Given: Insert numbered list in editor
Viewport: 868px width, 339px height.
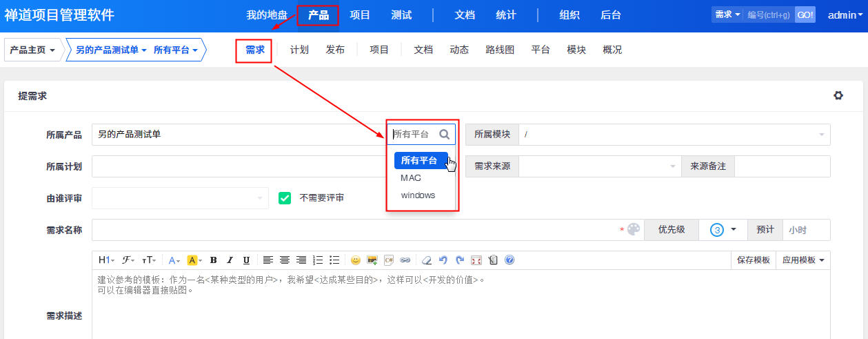Looking at the screenshot, I should (318, 260).
